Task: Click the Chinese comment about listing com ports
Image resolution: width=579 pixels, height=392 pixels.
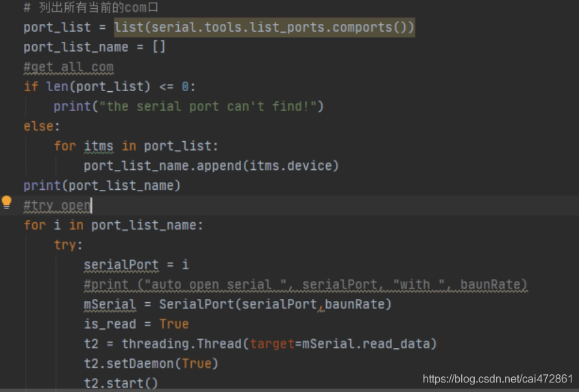Action: (x=91, y=8)
